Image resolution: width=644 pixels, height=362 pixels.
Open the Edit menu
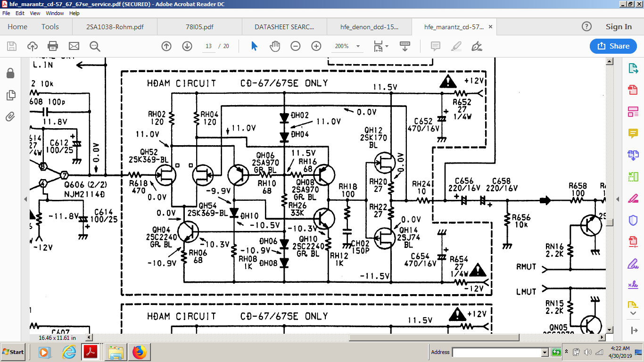(x=20, y=13)
